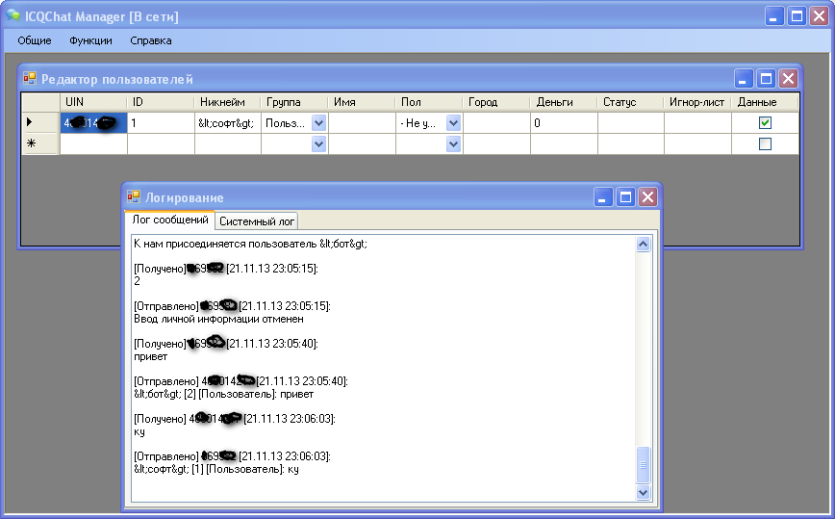The width and height of the screenshot is (835, 519).
Task: Switch to the Системный лог tab
Action: pyautogui.click(x=256, y=221)
